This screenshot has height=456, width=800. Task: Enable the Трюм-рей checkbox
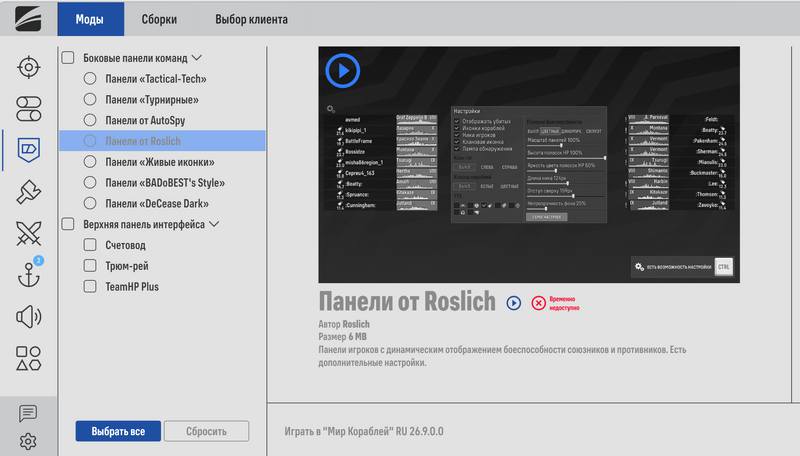[90, 265]
